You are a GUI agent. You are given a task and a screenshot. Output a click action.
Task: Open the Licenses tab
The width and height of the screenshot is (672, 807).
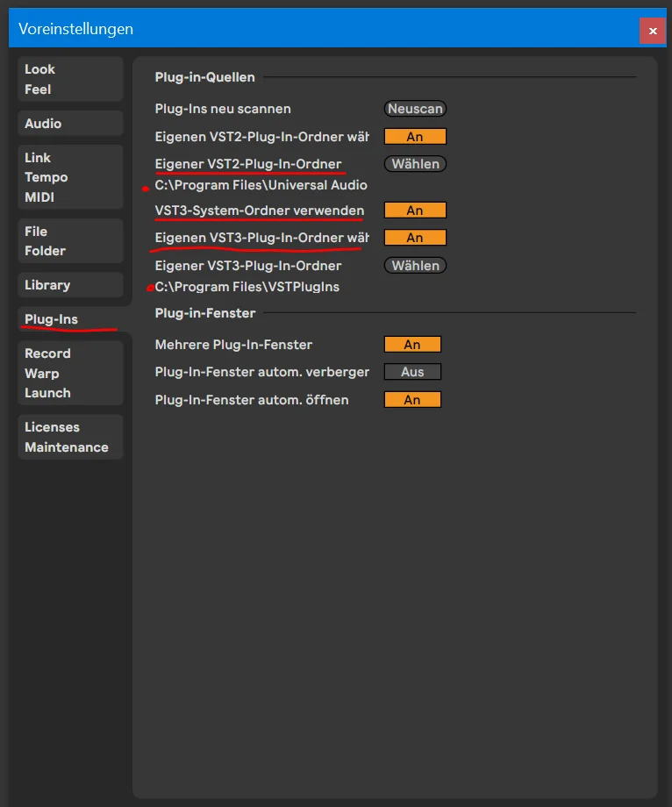52,427
